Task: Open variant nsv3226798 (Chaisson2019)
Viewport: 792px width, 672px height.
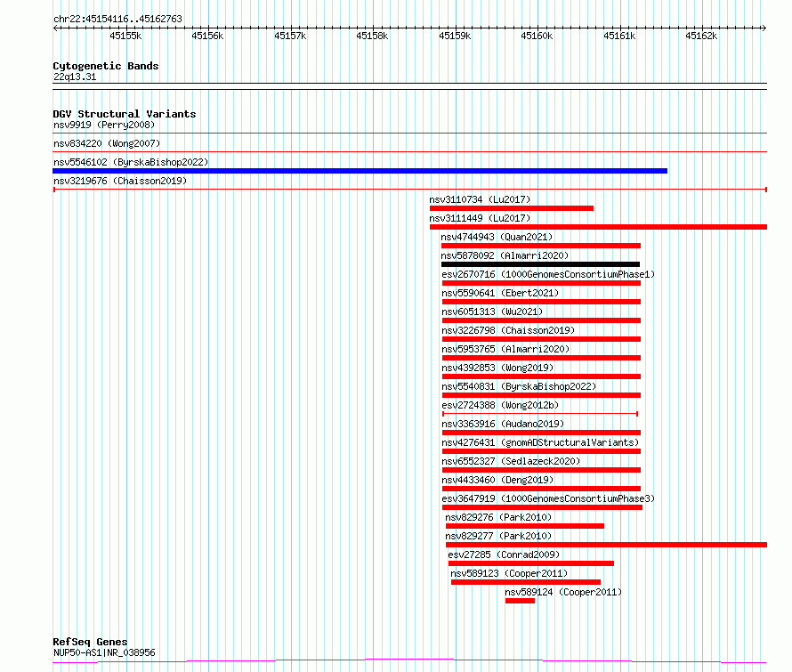Action: click(x=508, y=330)
